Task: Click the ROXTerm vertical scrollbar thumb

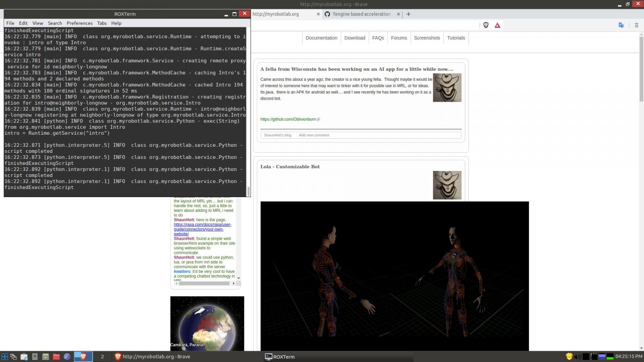Action: click(x=248, y=191)
